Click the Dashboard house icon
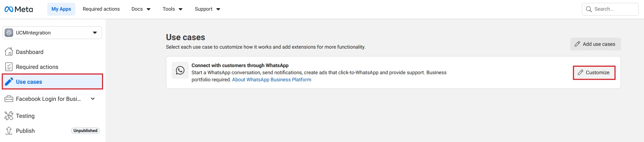The height and width of the screenshot is (142, 644). click(x=9, y=52)
